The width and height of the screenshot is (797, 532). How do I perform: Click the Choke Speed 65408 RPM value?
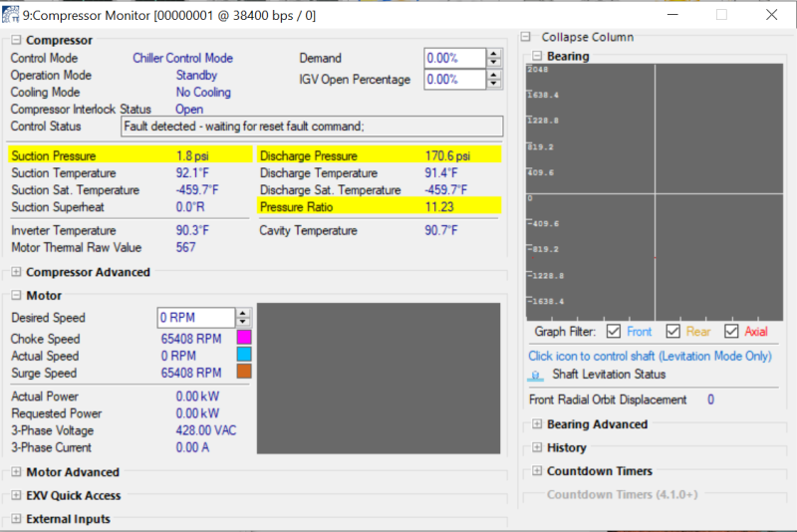191,339
